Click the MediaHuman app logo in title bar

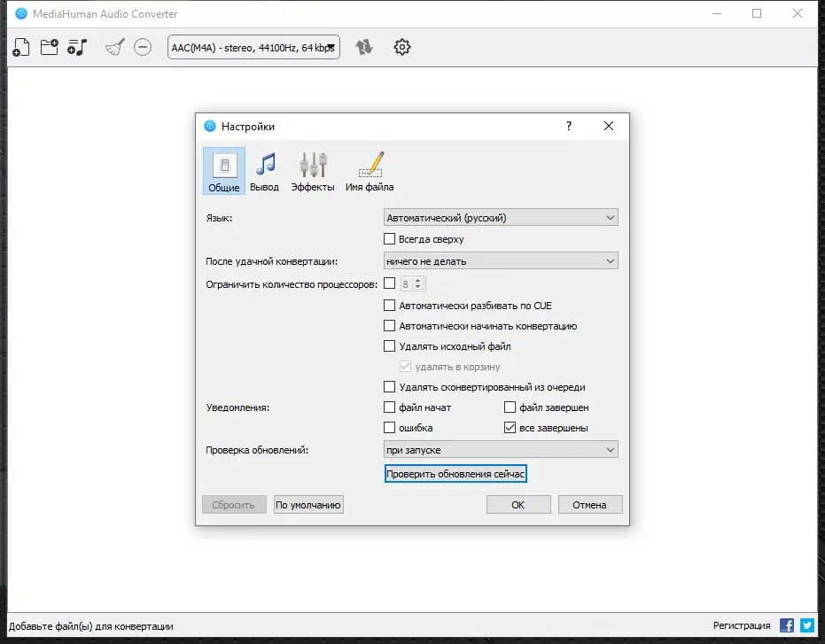click(21, 13)
